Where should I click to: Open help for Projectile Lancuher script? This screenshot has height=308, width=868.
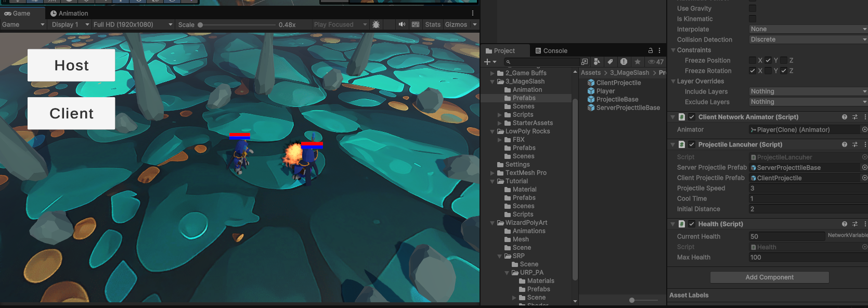click(x=845, y=144)
